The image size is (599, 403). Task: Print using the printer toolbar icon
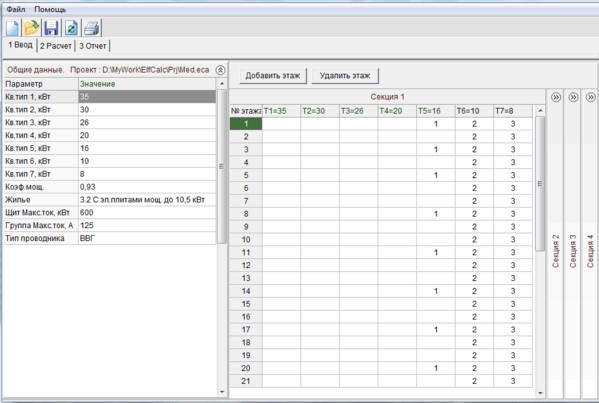pyautogui.click(x=92, y=28)
